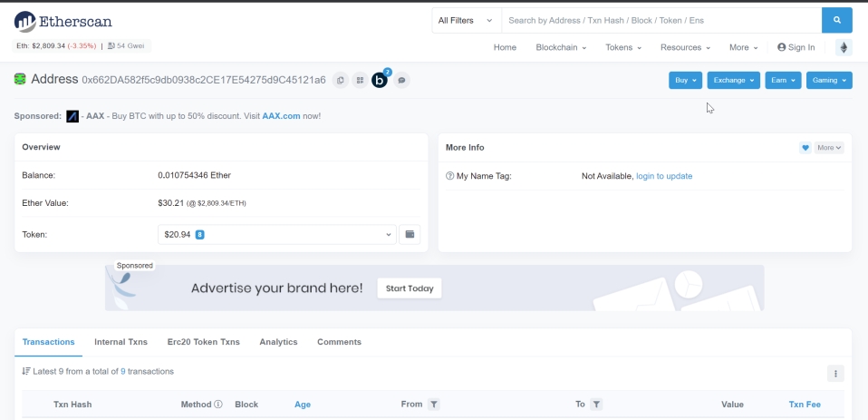The width and height of the screenshot is (868, 420).
Task: Focus the address search input field
Action: (661, 21)
